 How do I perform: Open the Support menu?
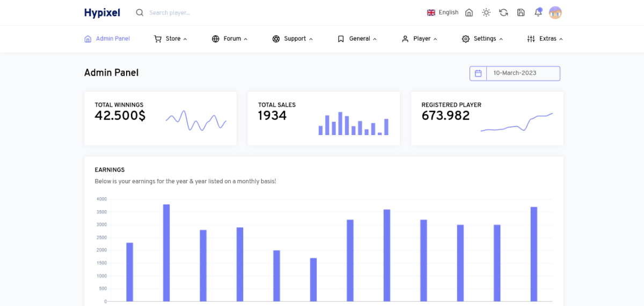pos(292,39)
